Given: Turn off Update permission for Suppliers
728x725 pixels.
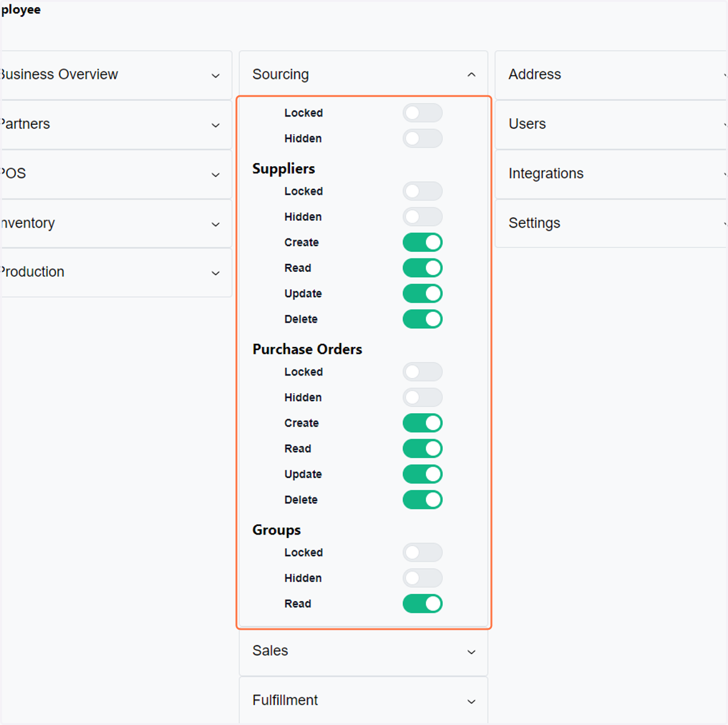Looking at the screenshot, I should (423, 294).
